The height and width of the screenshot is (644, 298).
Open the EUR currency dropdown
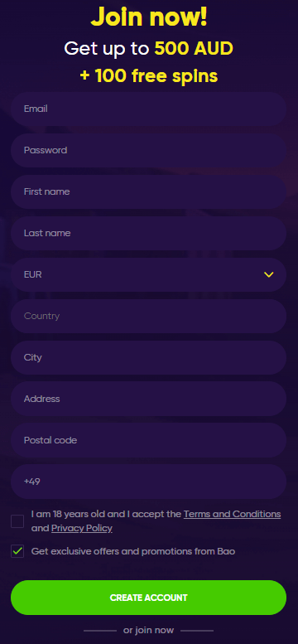pos(149,275)
